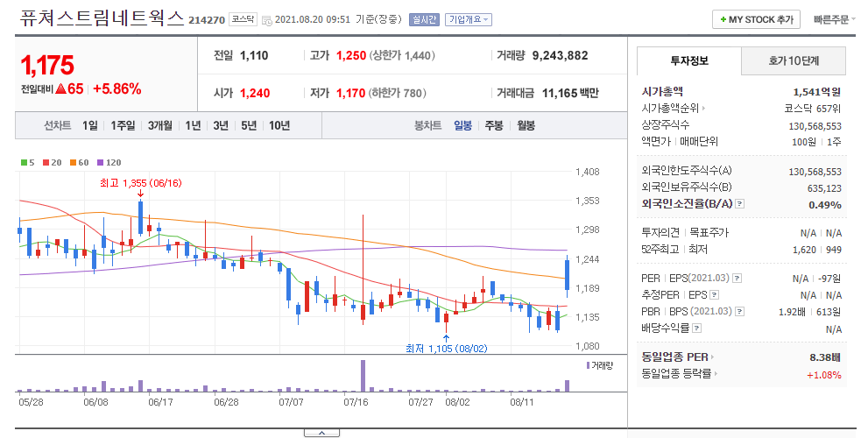
Task: Click 시가총액 value 1,541억원
Action: pos(817,92)
